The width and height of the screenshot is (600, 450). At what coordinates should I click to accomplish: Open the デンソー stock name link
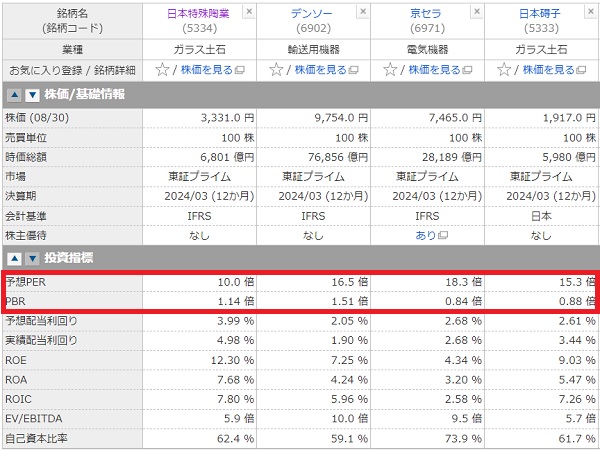(x=313, y=14)
